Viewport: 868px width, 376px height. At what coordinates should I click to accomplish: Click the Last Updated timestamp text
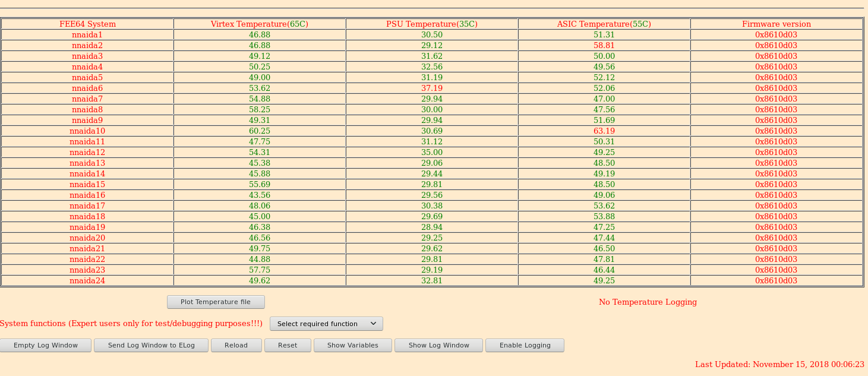tap(779, 365)
